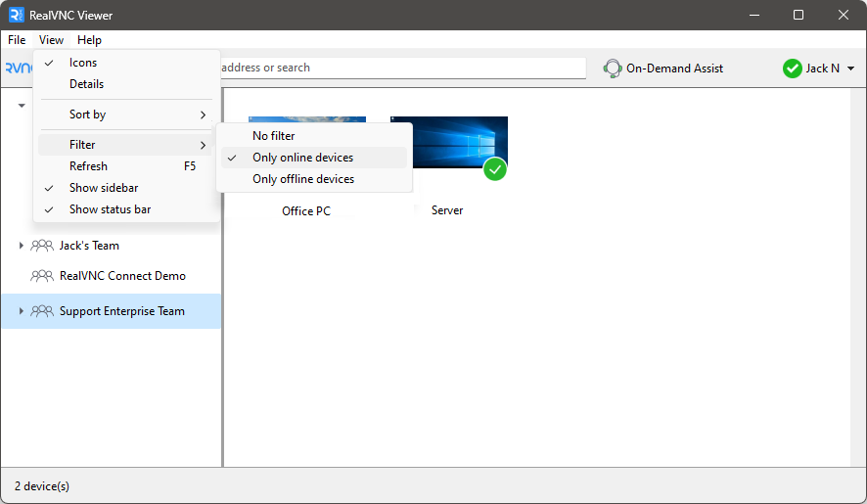Open the Help menu
867x504 pixels.
pyautogui.click(x=89, y=40)
